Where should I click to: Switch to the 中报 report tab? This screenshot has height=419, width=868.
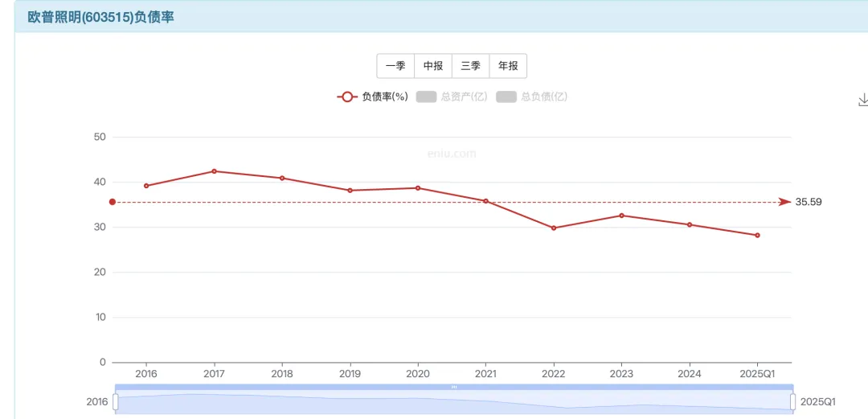pos(433,66)
